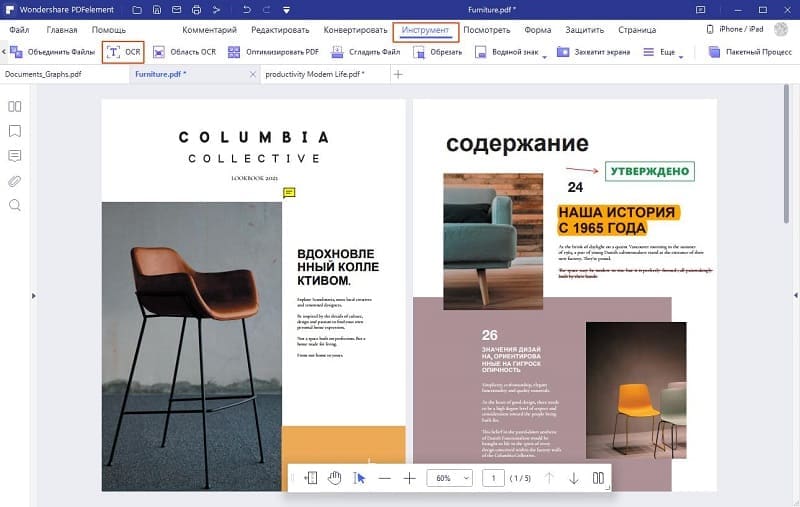800x507 pixels.
Task: Open the comments panel in sidebar
Action: [15, 156]
